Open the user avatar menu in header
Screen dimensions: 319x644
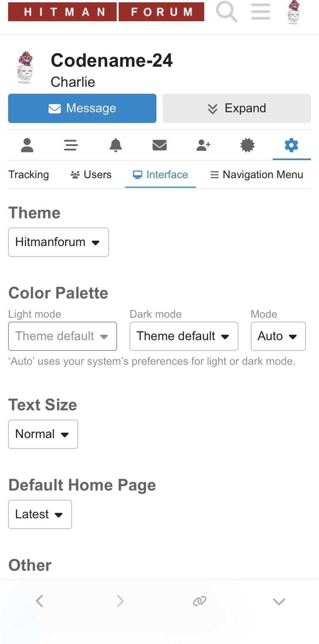coord(294,12)
